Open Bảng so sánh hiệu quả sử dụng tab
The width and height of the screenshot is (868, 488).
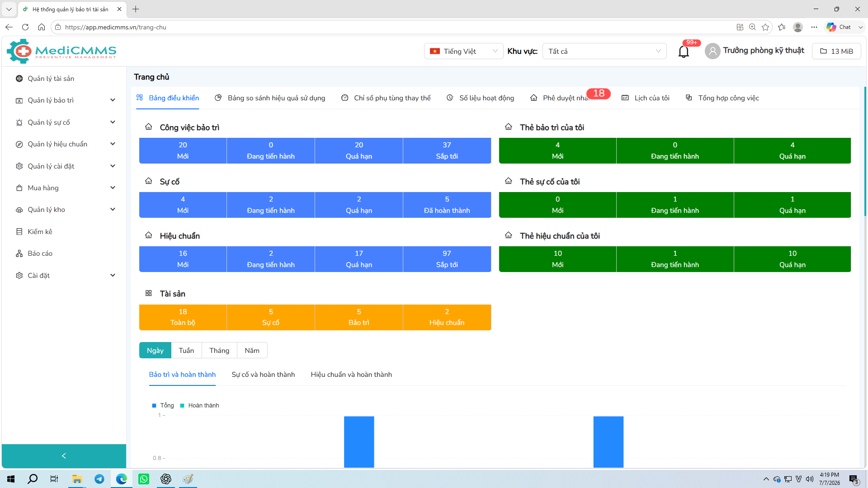270,98
